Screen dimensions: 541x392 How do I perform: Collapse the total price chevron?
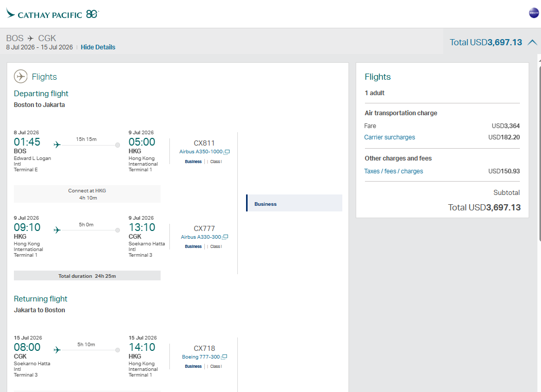click(532, 42)
